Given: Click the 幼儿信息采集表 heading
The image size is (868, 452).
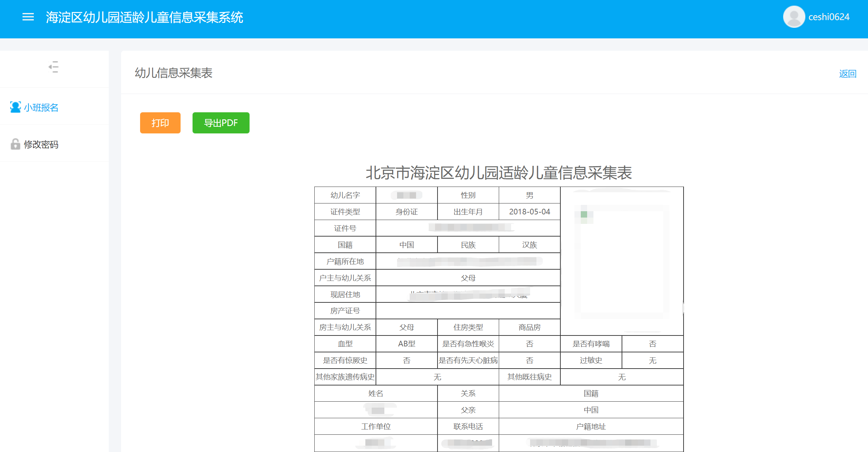Looking at the screenshot, I should (x=174, y=73).
